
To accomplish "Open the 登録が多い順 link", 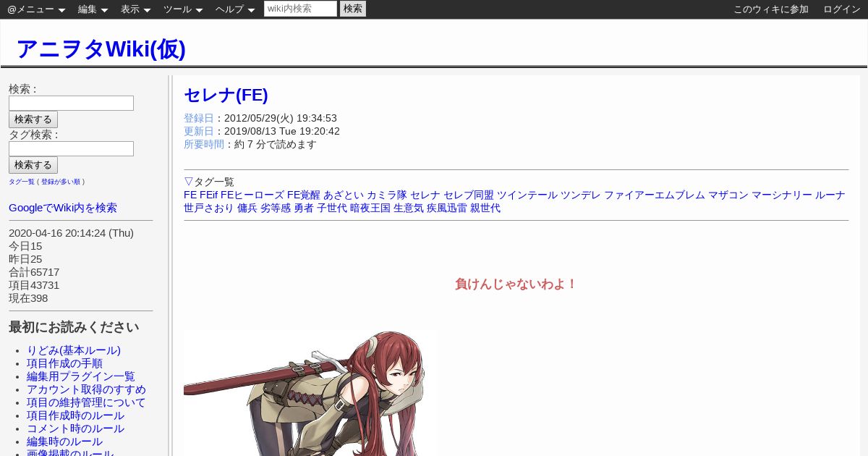I will pos(61,182).
